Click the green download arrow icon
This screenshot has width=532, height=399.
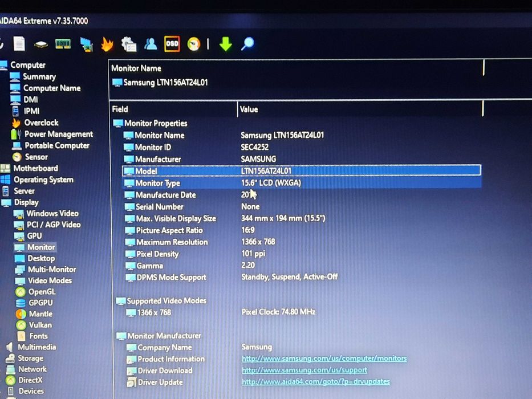226,44
